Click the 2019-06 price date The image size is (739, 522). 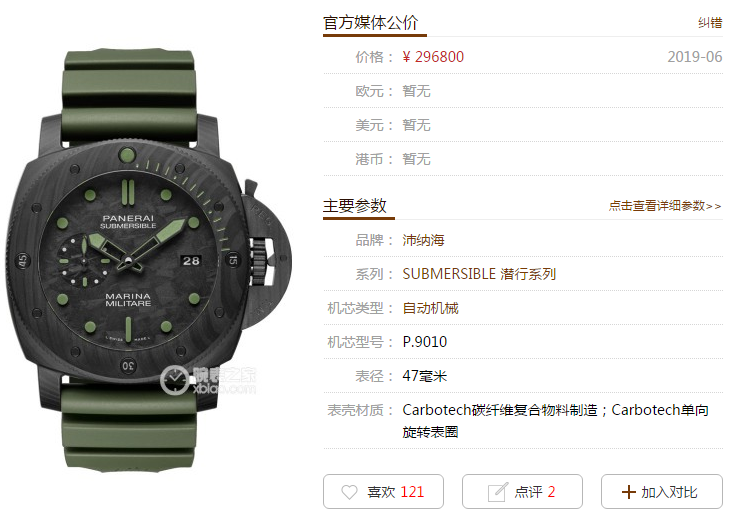695,57
